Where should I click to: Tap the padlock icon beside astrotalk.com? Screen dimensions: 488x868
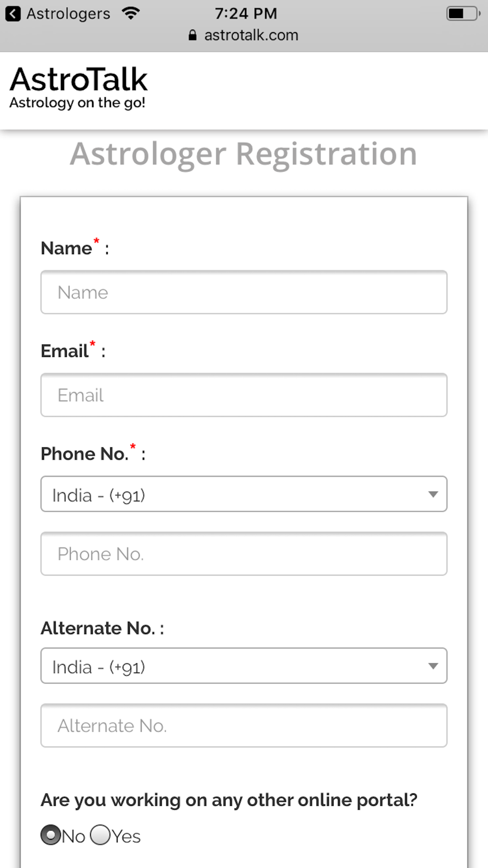coord(193,35)
